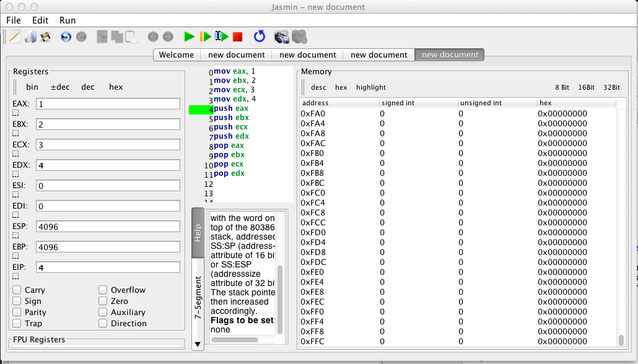Expand the EAX register sub-registers
Viewport: 638px width, 364px height.
[x=16, y=113]
